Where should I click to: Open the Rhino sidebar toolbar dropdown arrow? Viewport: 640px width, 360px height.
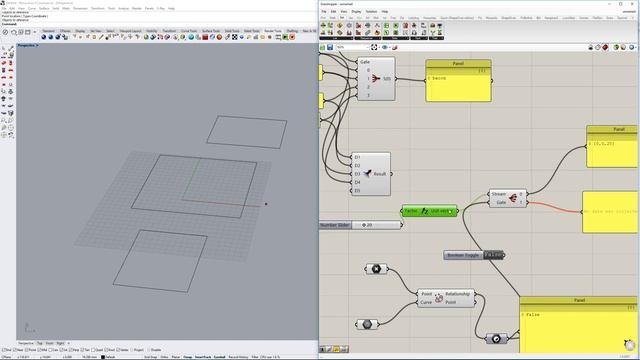click(34, 32)
